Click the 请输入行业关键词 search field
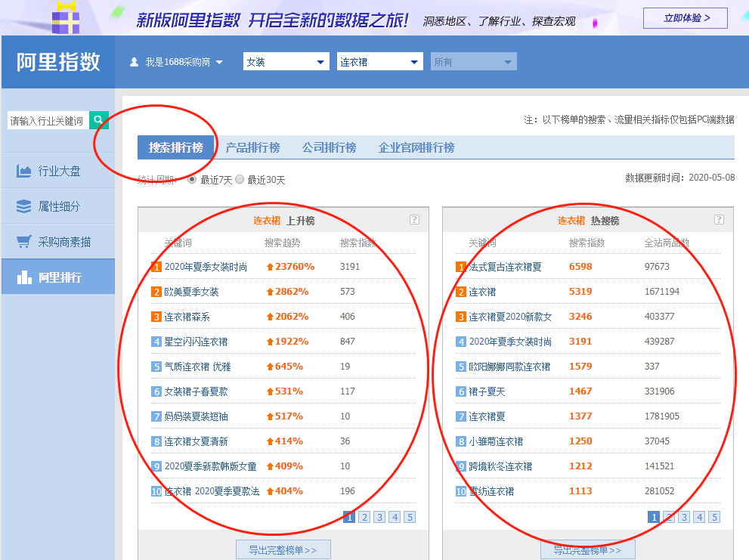The width and height of the screenshot is (749, 560). [x=48, y=120]
